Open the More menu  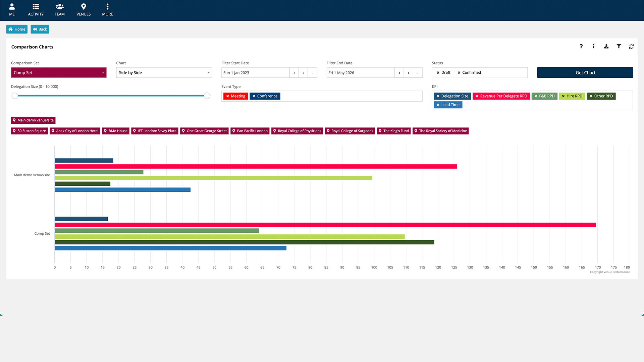[x=107, y=9]
